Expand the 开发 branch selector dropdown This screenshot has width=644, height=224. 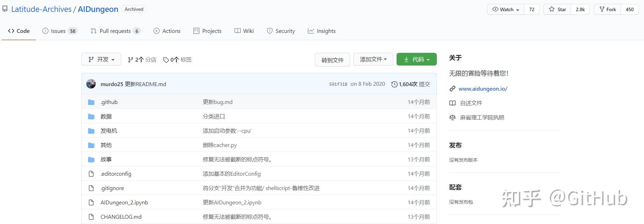[x=101, y=59]
